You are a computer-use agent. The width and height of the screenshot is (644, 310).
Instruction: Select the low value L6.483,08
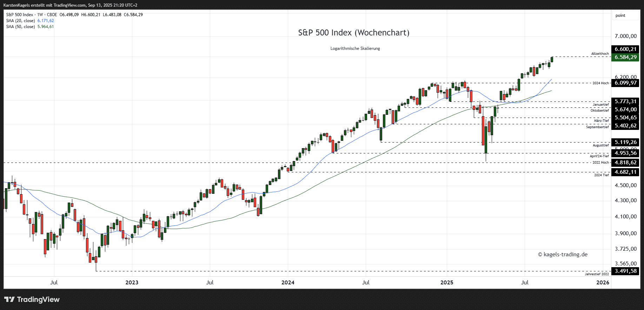(x=112, y=15)
